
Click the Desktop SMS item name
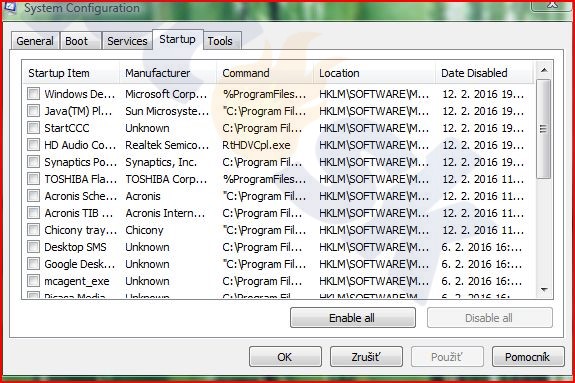[x=75, y=247]
